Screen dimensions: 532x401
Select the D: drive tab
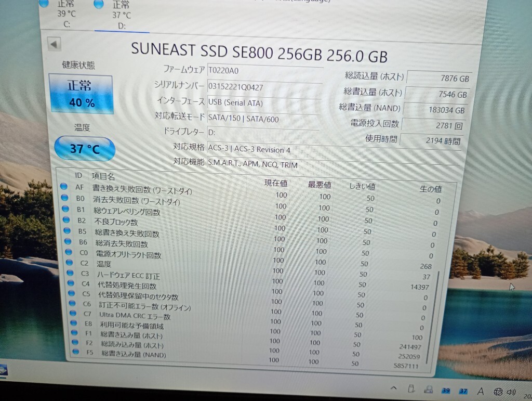122,15
